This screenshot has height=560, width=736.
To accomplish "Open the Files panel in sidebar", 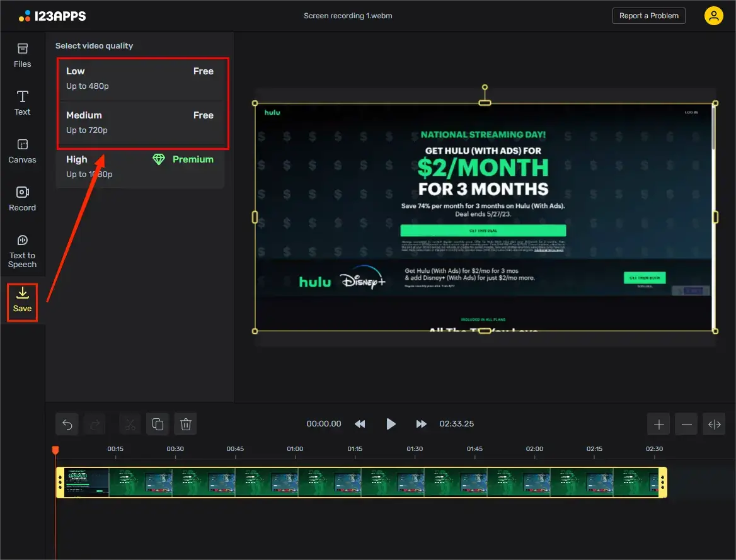I will [22, 55].
